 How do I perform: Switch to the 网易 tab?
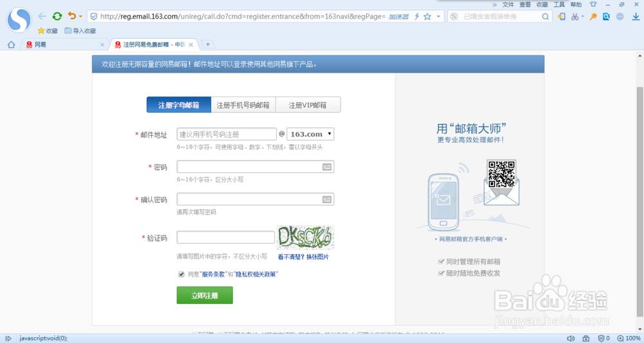pos(64,44)
